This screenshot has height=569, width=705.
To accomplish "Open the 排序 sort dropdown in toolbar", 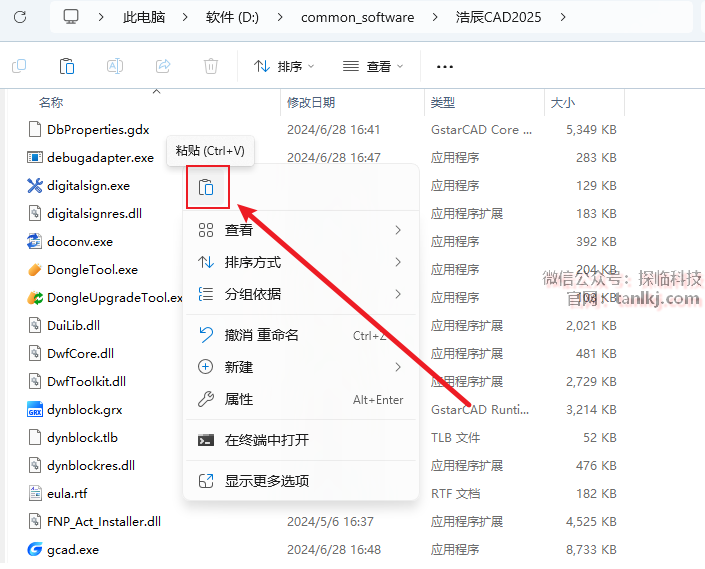I will (284, 67).
